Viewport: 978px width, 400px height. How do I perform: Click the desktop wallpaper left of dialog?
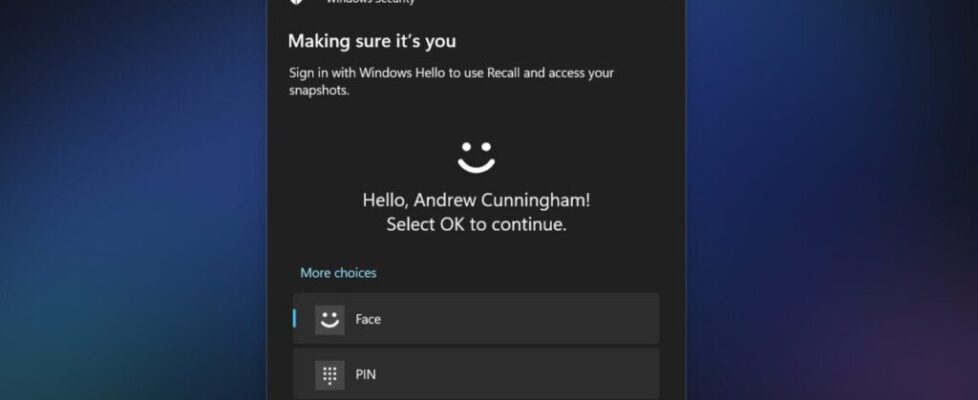click(x=130, y=200)
